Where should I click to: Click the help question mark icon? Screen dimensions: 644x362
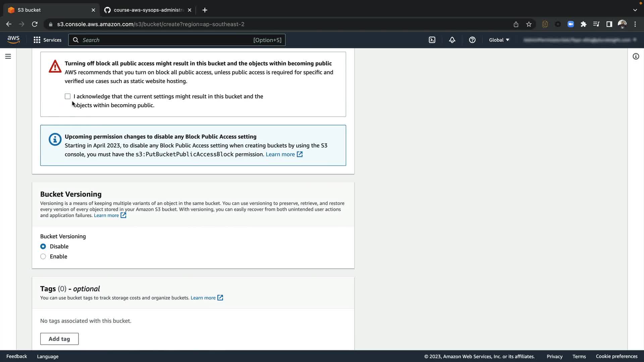point(472,40)
